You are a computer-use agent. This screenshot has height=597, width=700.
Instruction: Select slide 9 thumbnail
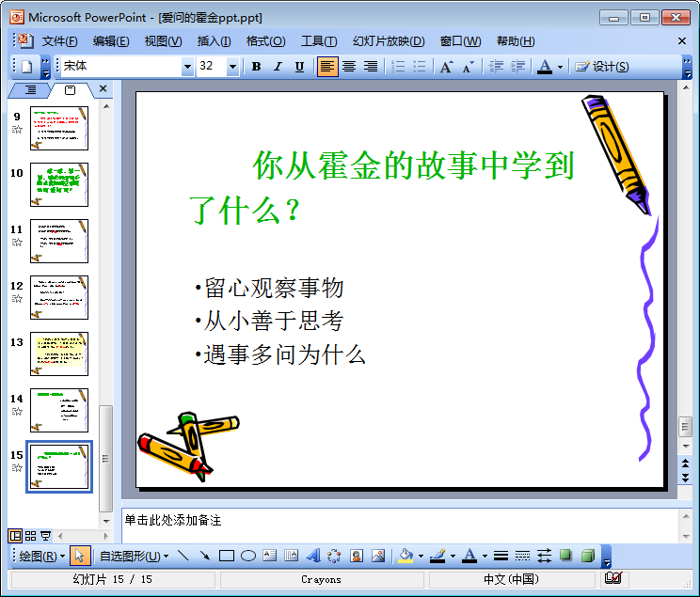(59, 128)
